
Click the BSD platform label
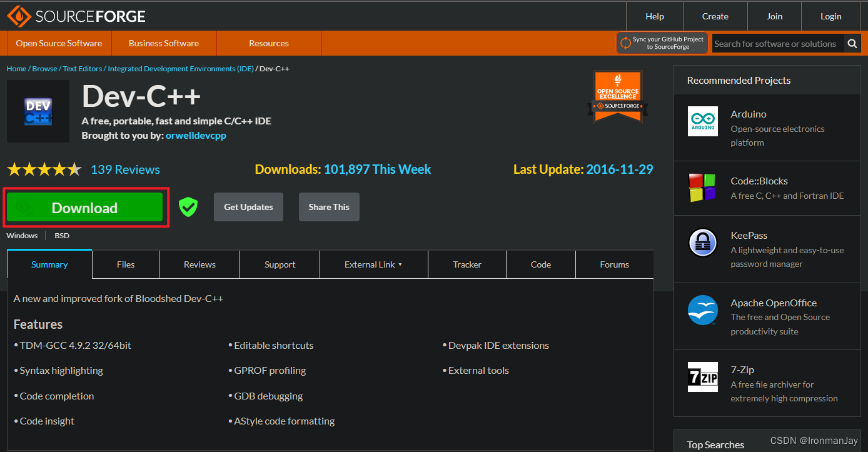pos(62,236)
